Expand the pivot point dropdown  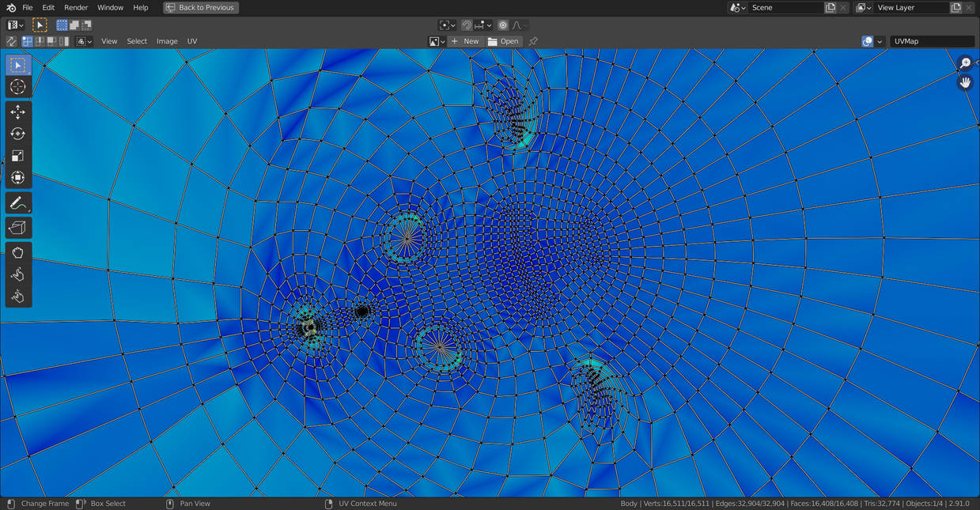click(x=447, y=25)
